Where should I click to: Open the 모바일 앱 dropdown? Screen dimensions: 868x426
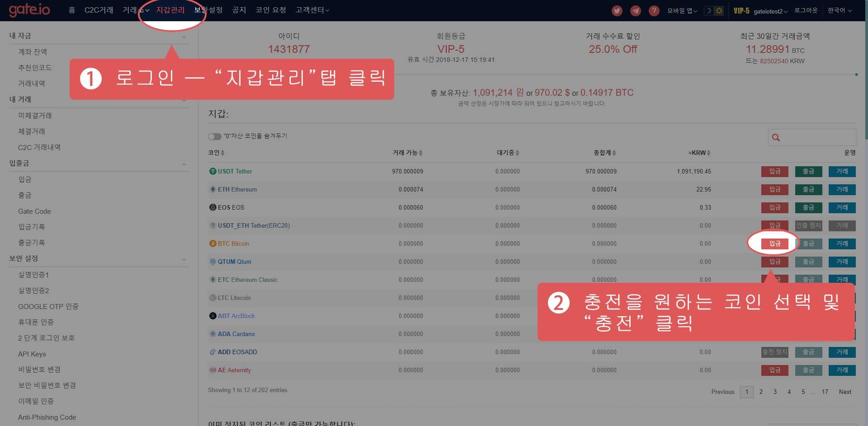(x=682, y=11)
